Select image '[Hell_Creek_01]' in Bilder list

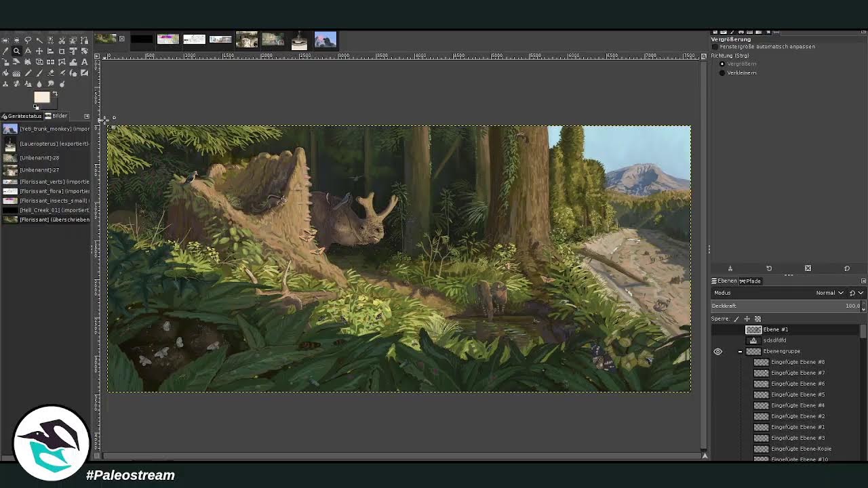coord(46,210)
